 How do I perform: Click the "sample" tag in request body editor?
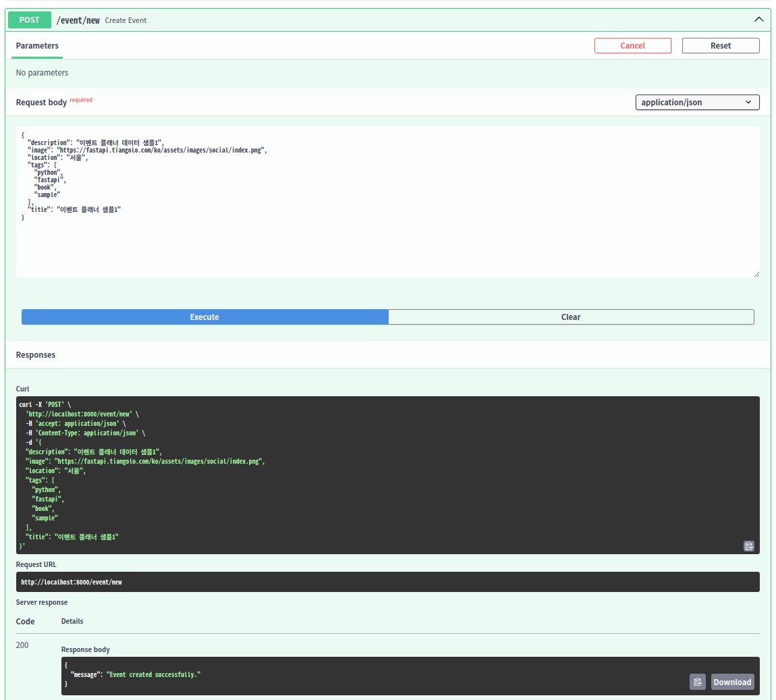coord(47,194)
